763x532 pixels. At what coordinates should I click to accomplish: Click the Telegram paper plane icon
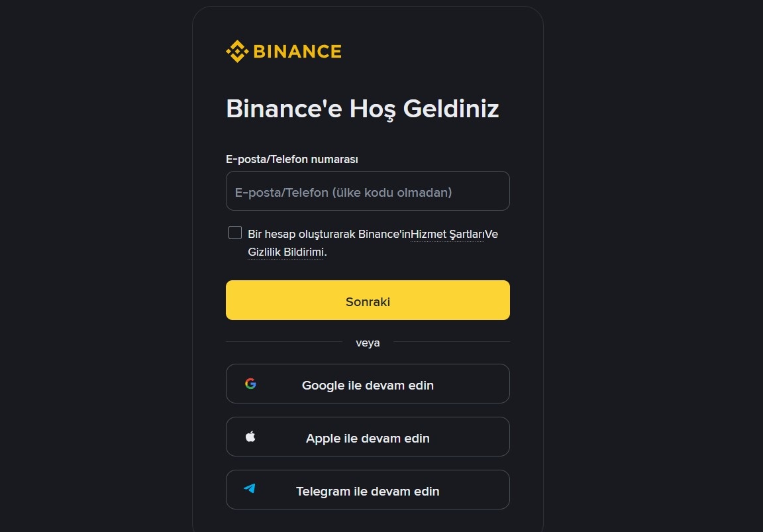click(250, 489)
